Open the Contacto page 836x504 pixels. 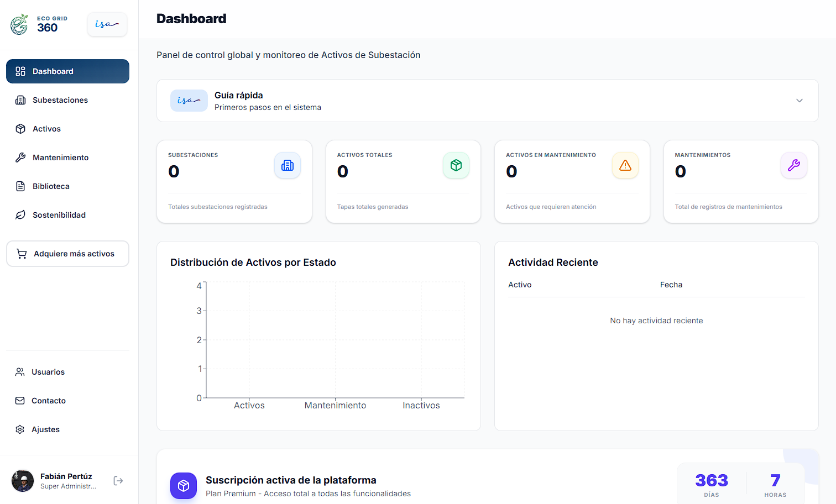click(49, 401)
